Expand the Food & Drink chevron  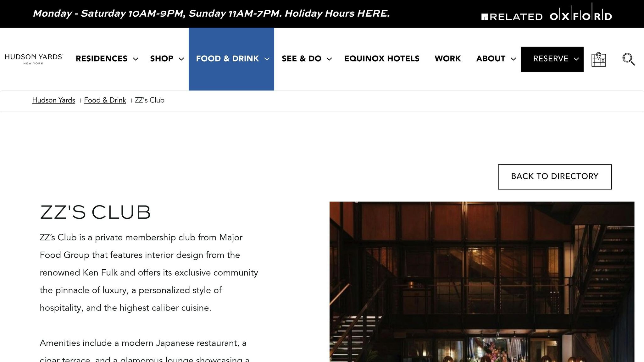[x=267, y=59]
